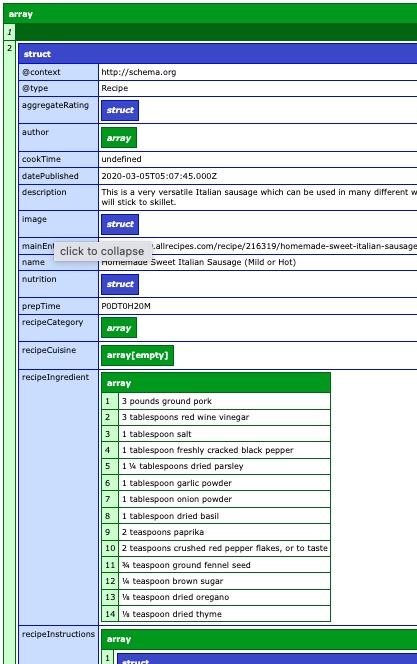Click ingredient crushed red pepper flakes
Screen dimensions: 417x664
(x=225, y=548)
